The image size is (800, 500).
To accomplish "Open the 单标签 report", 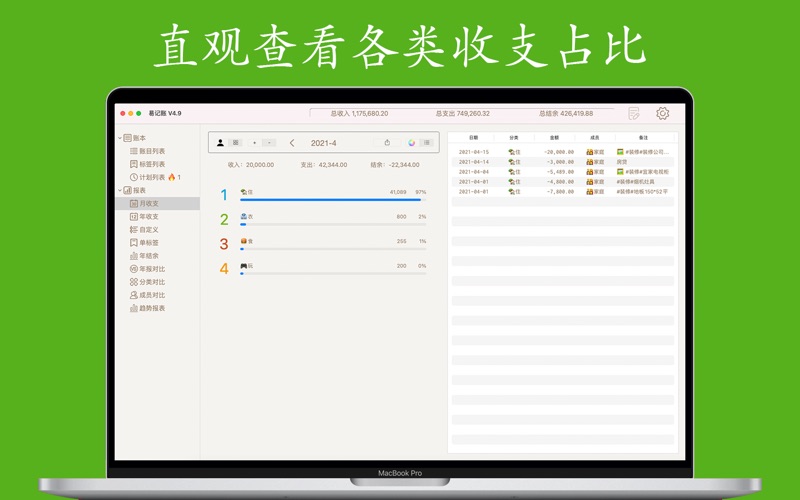I will (144, 243).
